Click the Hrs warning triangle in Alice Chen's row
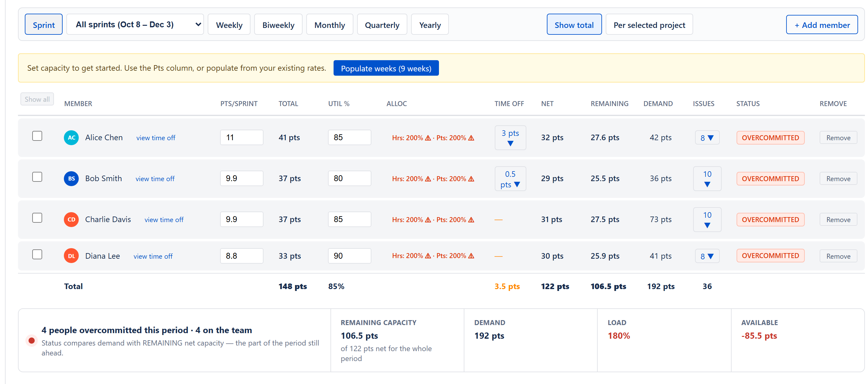 coord(428,137)
